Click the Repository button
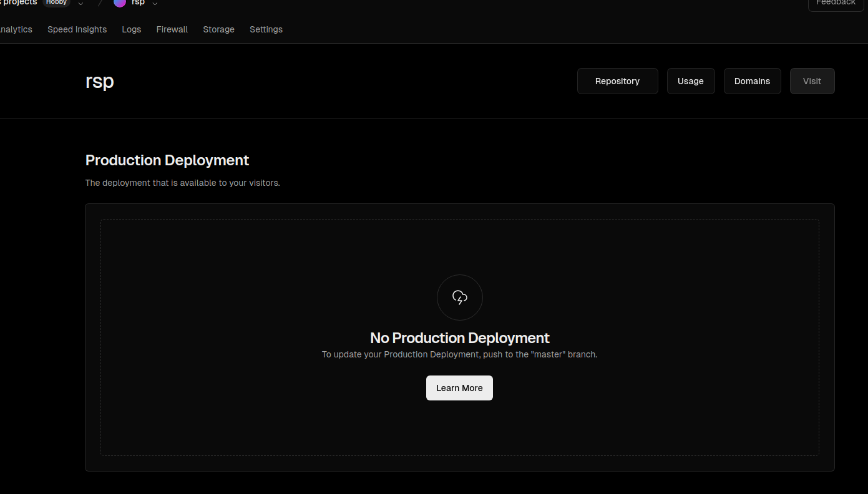This screenshot has height=494, width=868. [617, 81]
